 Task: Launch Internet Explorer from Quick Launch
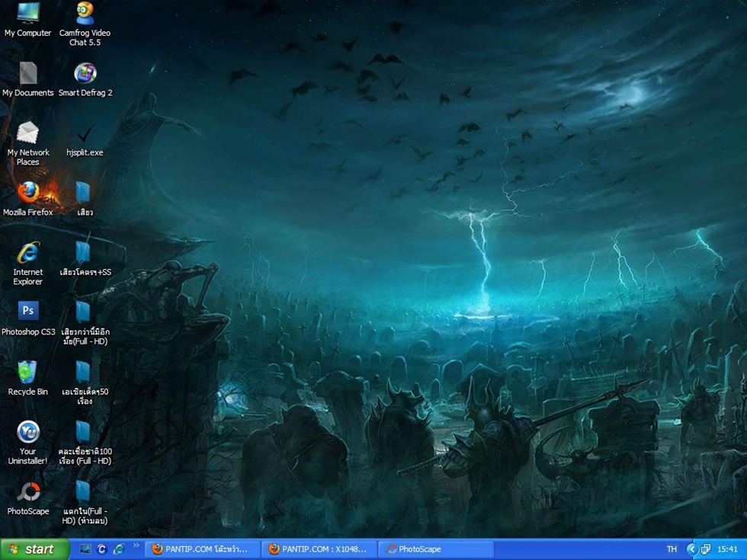point(119,549)
